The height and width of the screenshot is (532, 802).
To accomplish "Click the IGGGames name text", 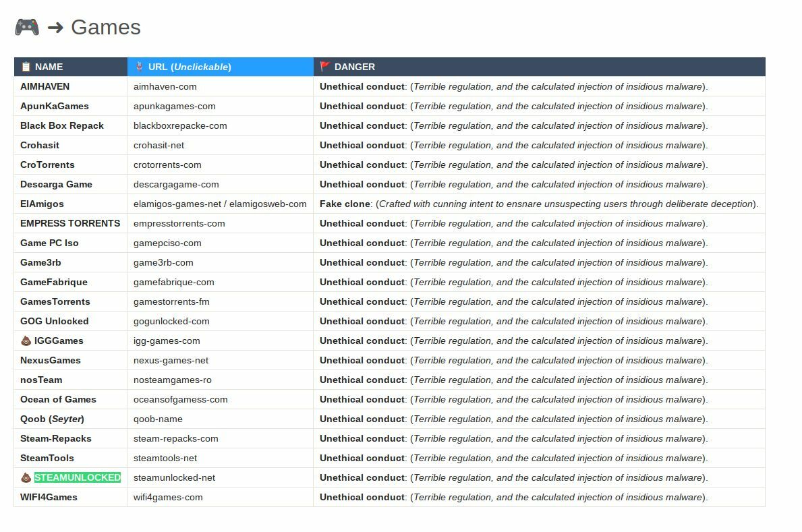I will point(59,341).
